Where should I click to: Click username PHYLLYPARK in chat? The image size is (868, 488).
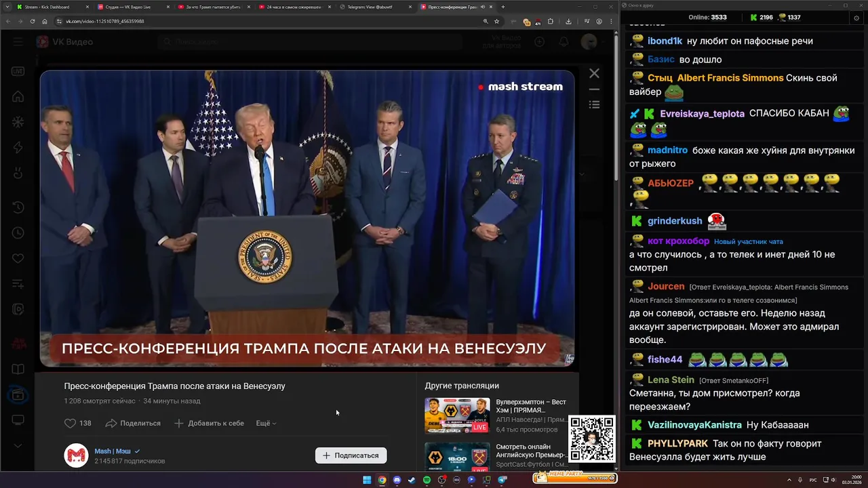coord(677,443)
